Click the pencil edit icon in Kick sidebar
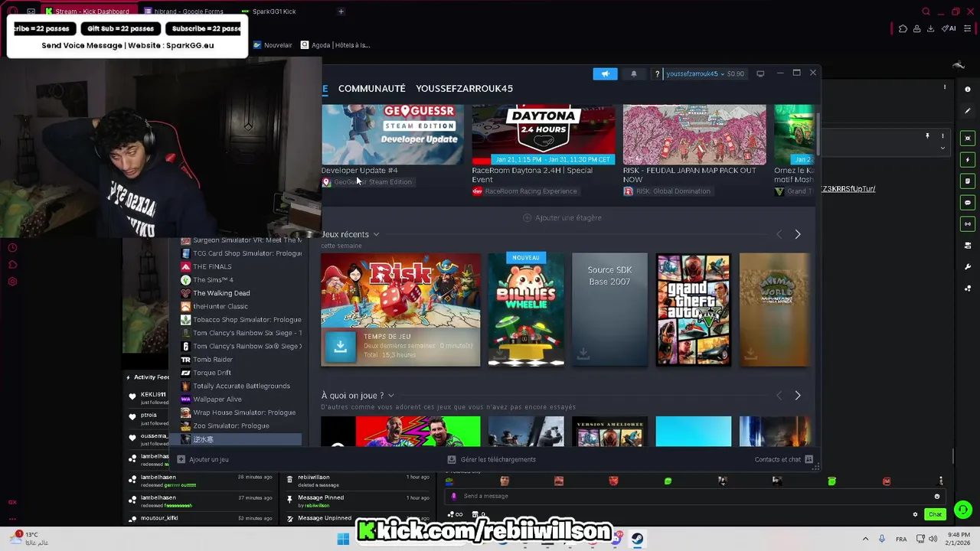This screenshot has width=980, height=551. click(x=968, y=111)
